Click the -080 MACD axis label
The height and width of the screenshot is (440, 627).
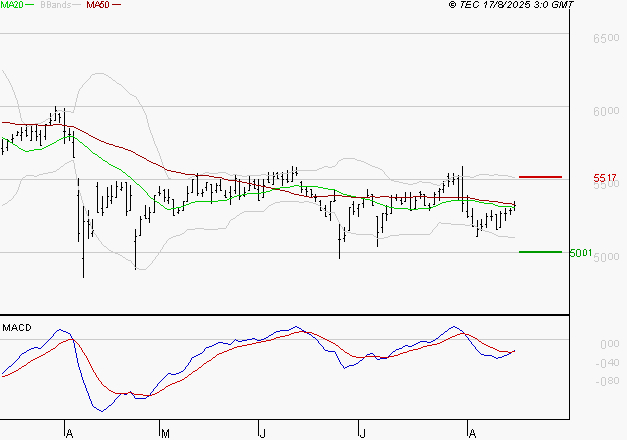click(x=605, y=381)
